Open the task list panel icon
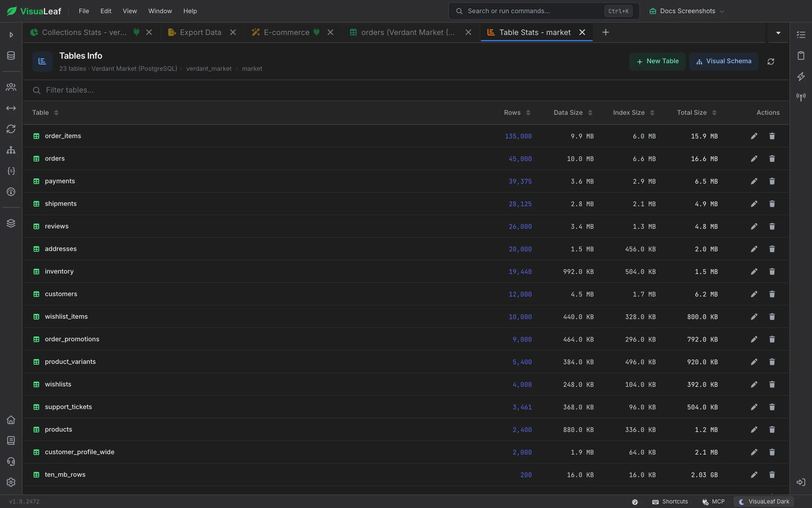 [x=801, y=35]
